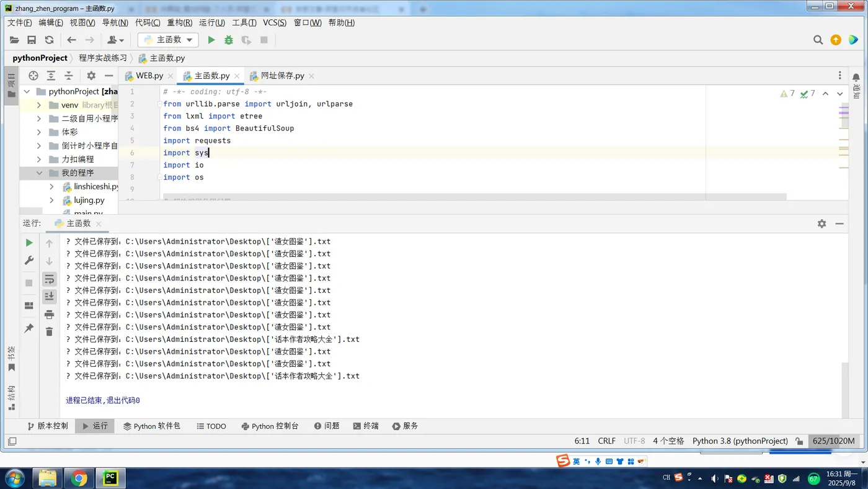
Task: Open a file with the folder toolbar icon
Action: (x=14, y=40)
